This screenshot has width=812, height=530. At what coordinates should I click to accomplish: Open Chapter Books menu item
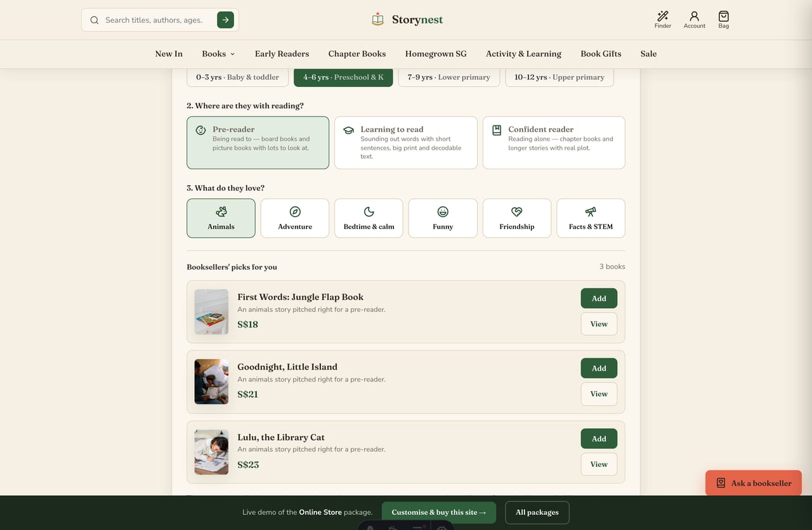click(357, 54)
